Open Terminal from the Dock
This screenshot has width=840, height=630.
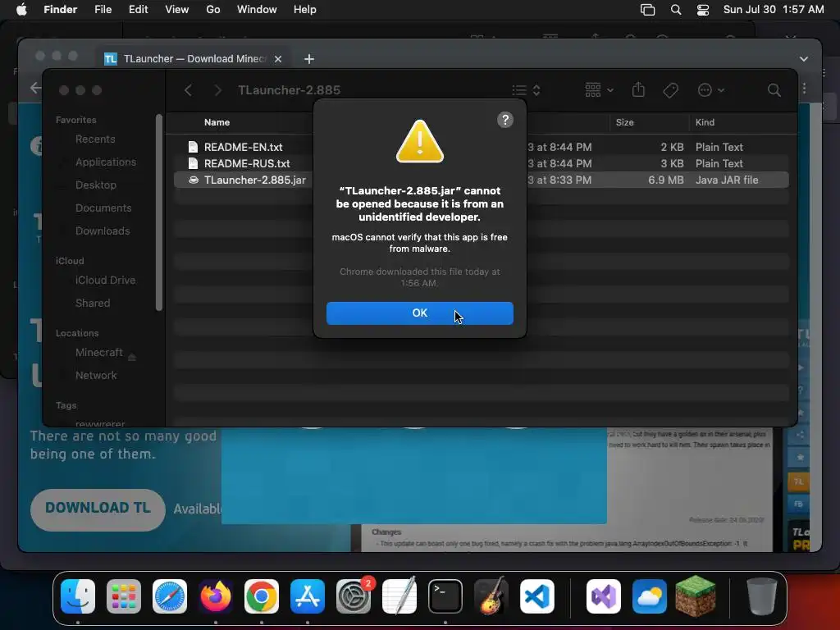pyautogui.click(x=445, y=596)
